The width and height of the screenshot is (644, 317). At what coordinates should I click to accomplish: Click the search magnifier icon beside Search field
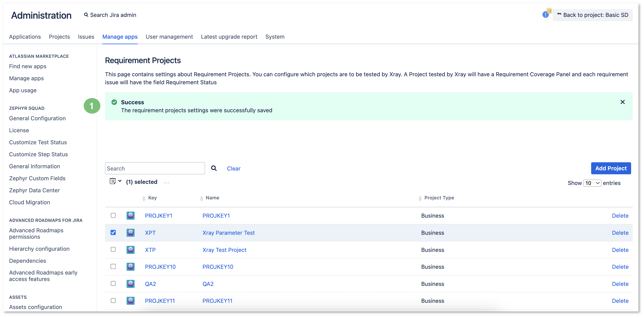click(214, 168)
